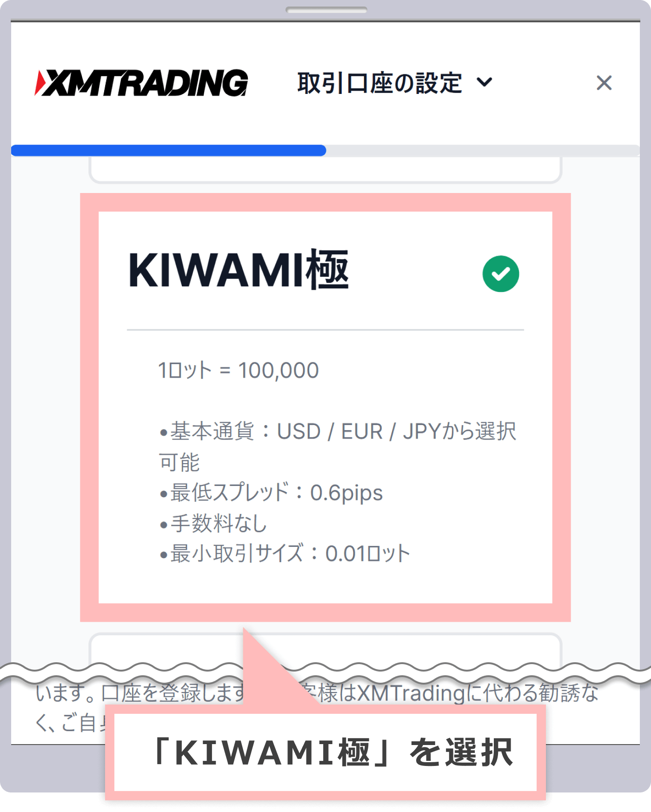Click the grey drag handle at sheet top
The width and height of the screenshot is (651, 812).
326,10
